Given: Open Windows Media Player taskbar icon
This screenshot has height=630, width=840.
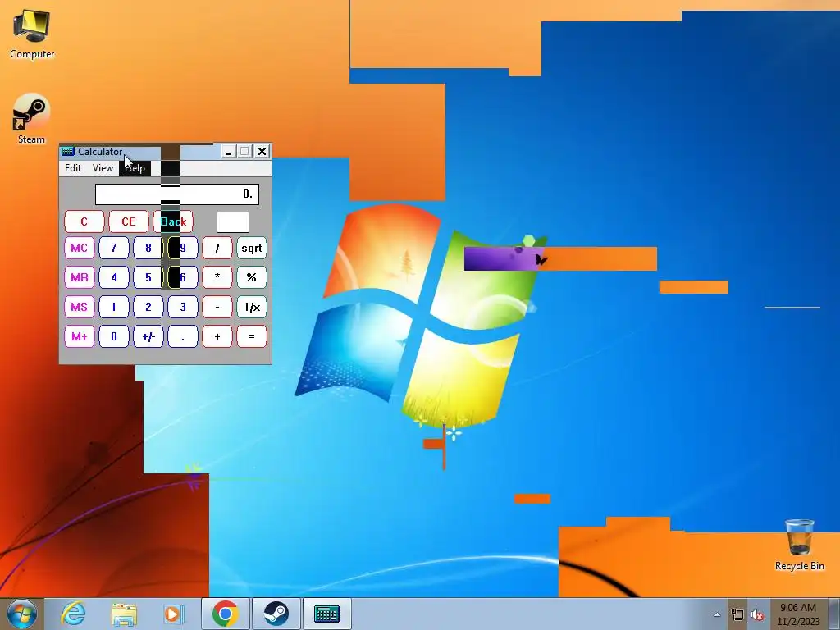Looking at the screenshot, I should (173, 614).
